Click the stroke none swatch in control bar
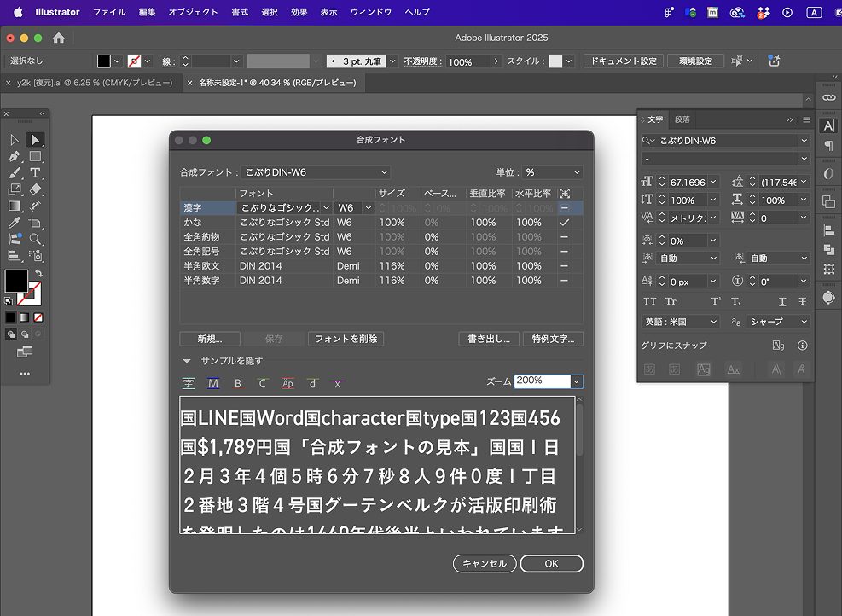The image size is (842, 616). click(134, 61)
